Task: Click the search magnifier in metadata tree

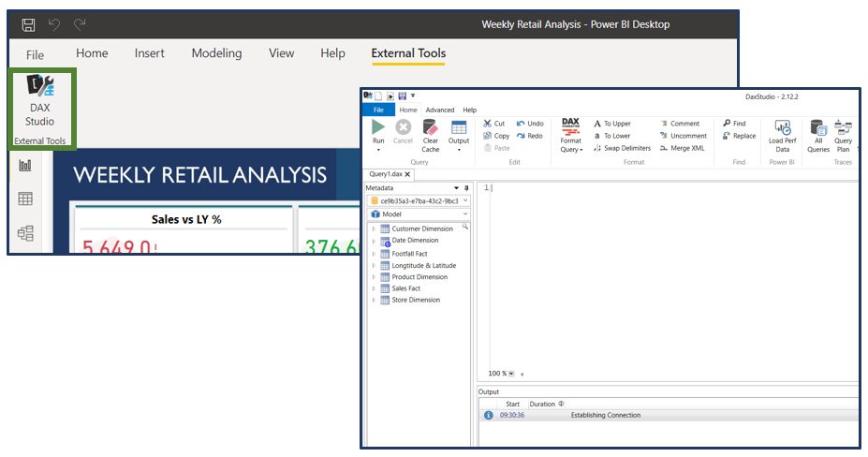Action: pos(465,227)
